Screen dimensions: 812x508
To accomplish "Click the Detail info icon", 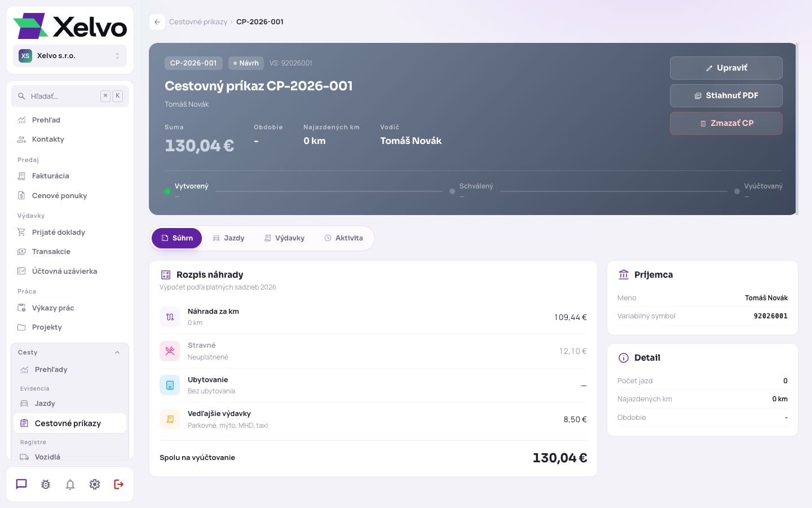I will (624, 358).
